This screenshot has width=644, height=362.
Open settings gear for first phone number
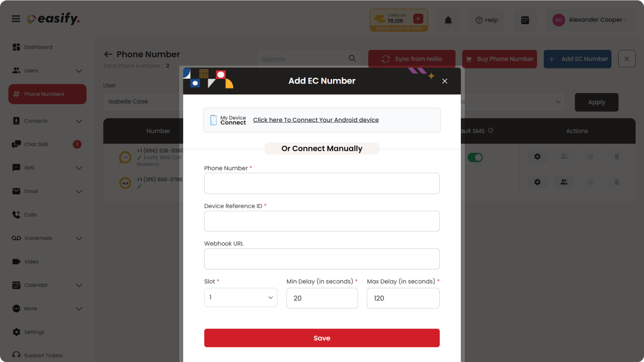(537, 157)
